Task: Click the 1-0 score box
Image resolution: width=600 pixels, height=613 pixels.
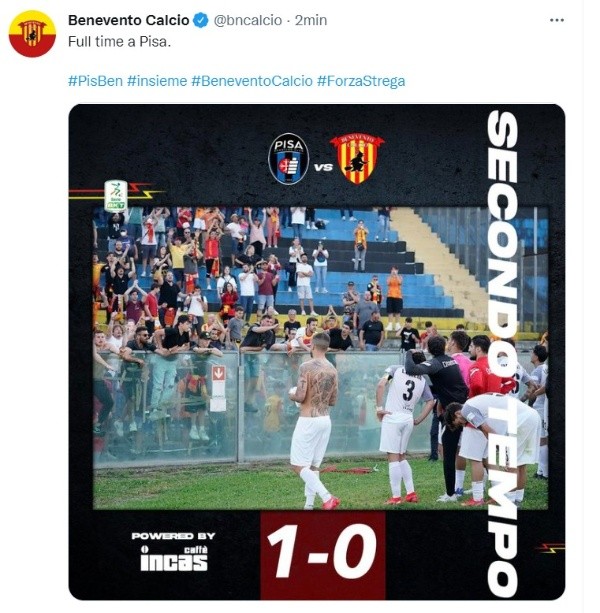Action: [323, 553]
